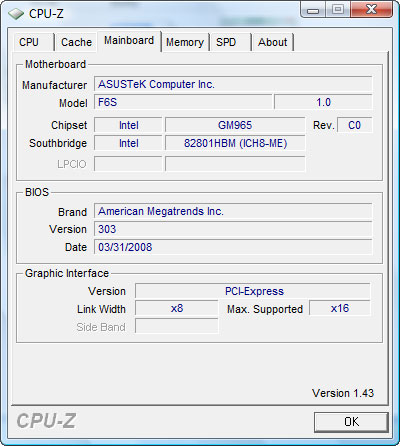Minimize the CPU-Z window

pos(312,10)
